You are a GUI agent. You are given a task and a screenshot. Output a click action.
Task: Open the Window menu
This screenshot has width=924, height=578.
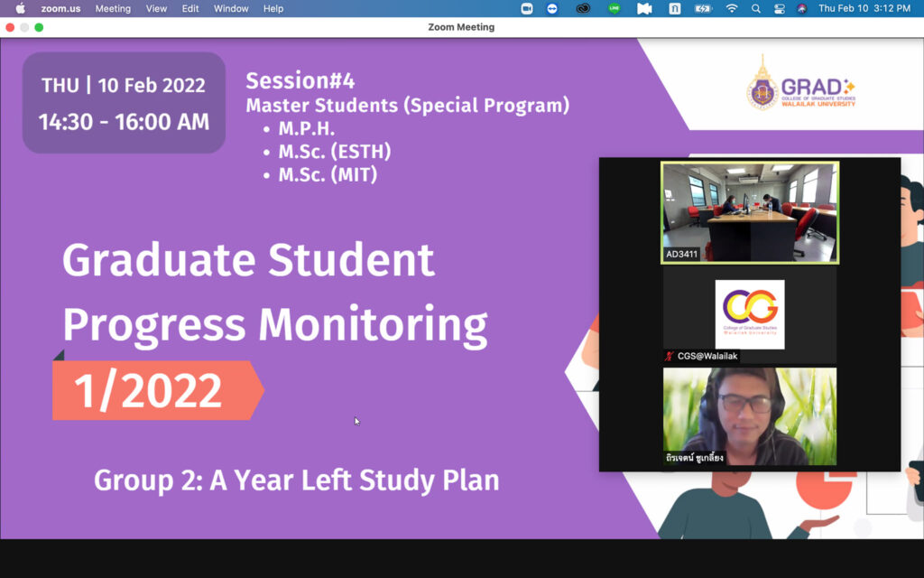pos(231,8)
